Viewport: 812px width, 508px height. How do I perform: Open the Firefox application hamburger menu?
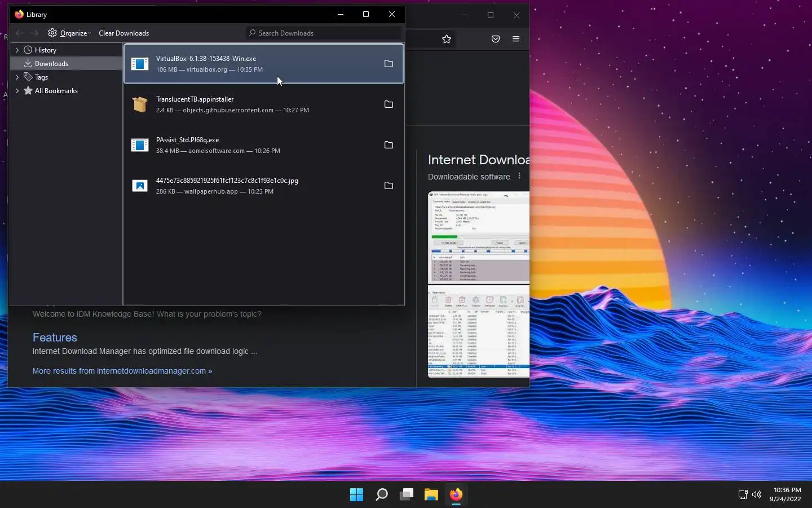(516, 39)
